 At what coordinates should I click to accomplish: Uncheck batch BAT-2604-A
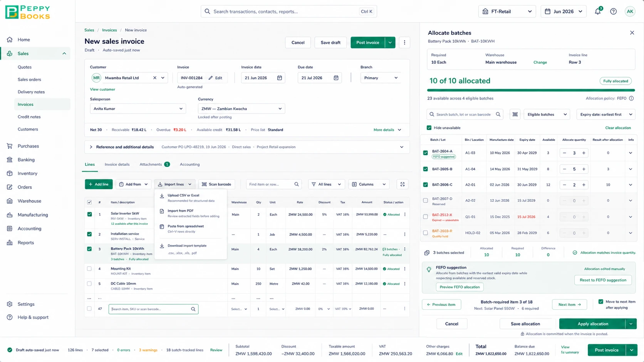coord(426,153)
